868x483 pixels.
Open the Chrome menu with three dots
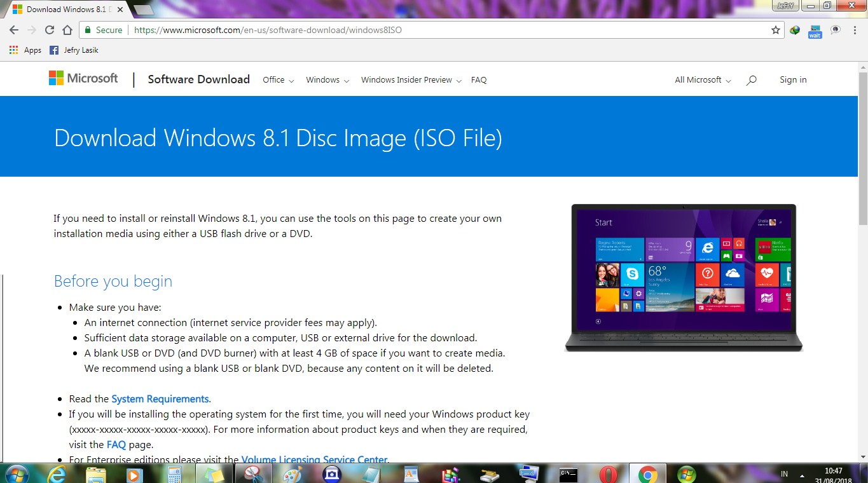pos(854,30)
